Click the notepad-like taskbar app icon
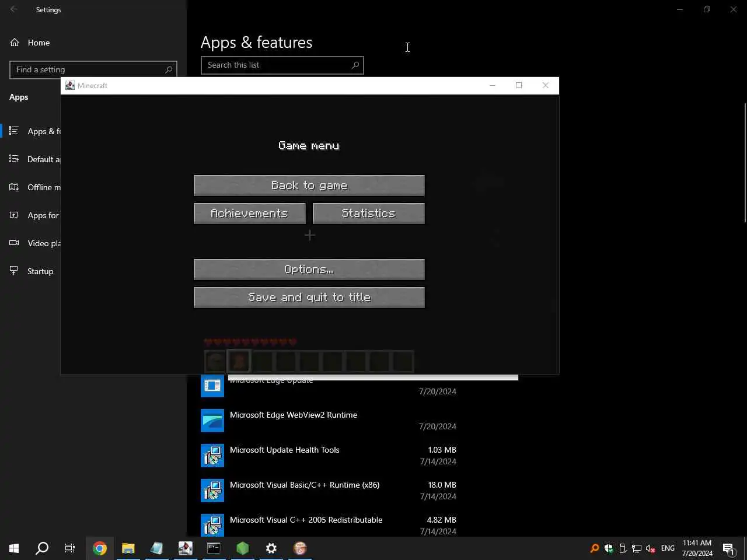The width and height of the screenshot is (747, 560). tap(156, 548)
